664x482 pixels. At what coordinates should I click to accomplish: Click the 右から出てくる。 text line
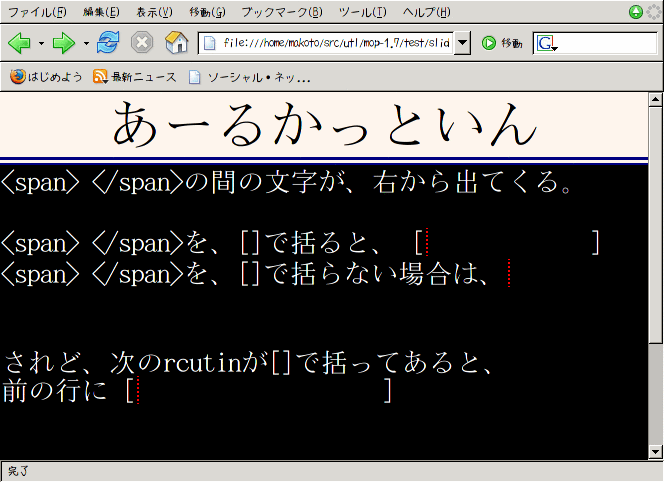click(x=472, y=182)
